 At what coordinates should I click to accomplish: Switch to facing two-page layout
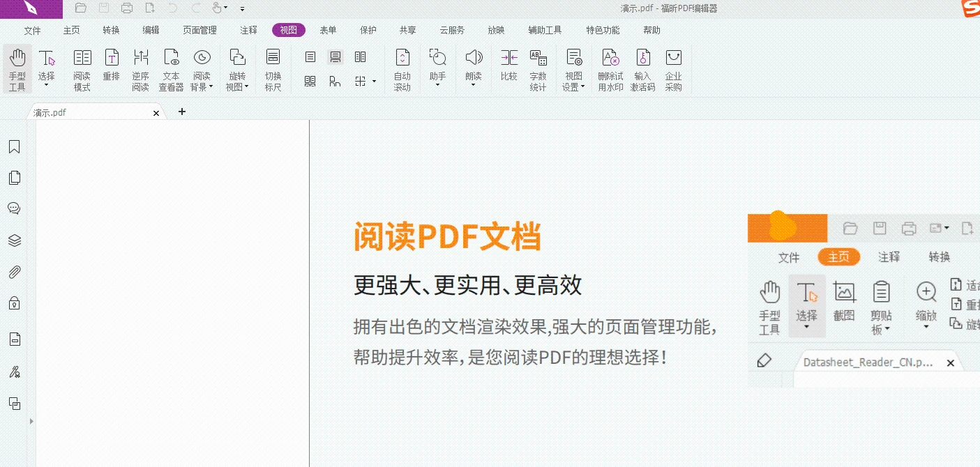click(x=360, y=57)
